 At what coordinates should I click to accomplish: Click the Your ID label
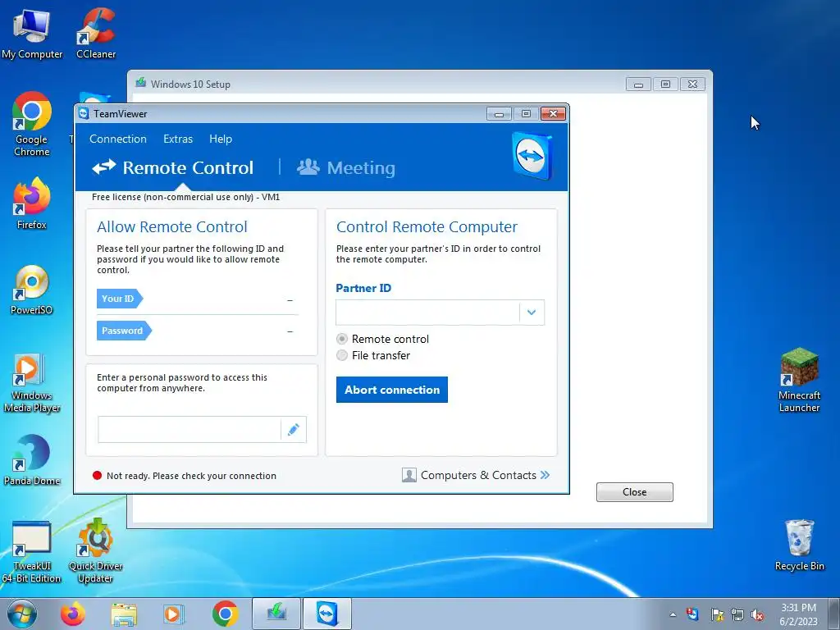(x=119, y=299)
